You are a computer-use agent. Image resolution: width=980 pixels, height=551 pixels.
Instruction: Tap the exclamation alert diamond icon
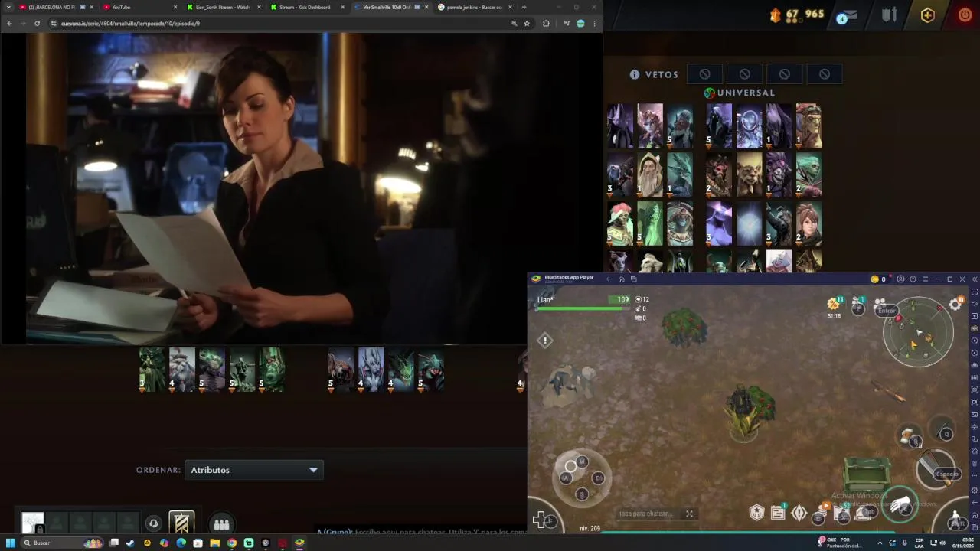coord(545,340)
